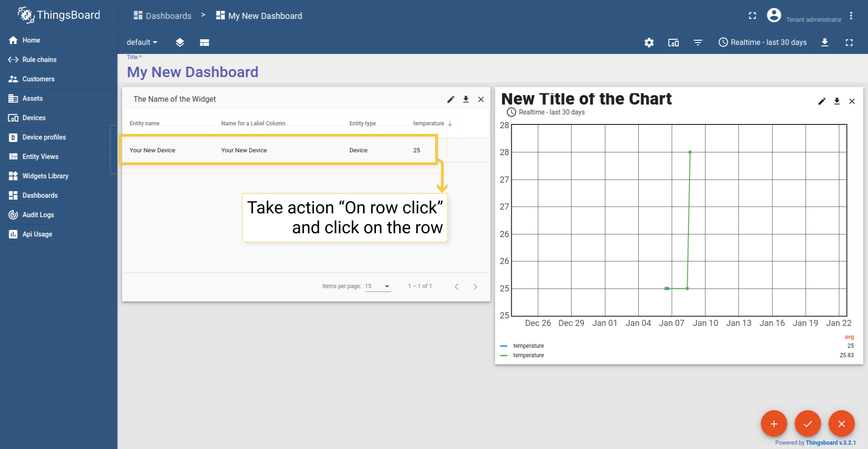The image size is (868, 449).
Task: Go to Customers page
Action: [x=59, y=79]
